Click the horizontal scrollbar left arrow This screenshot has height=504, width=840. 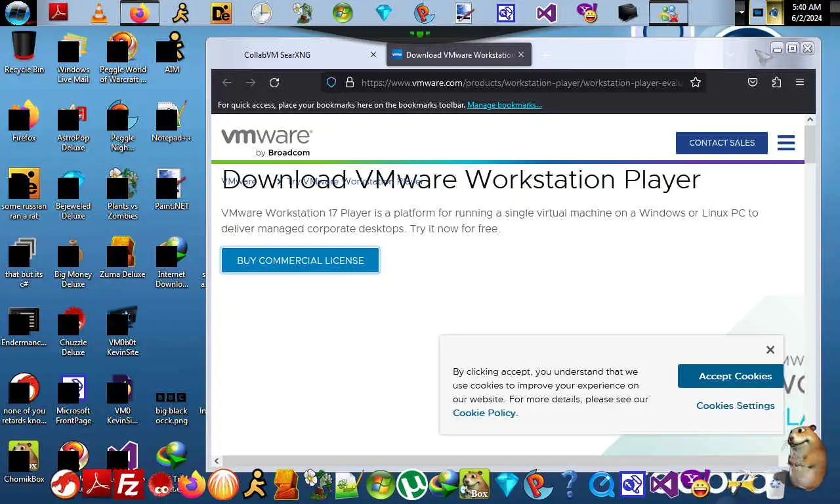point(217,461)
